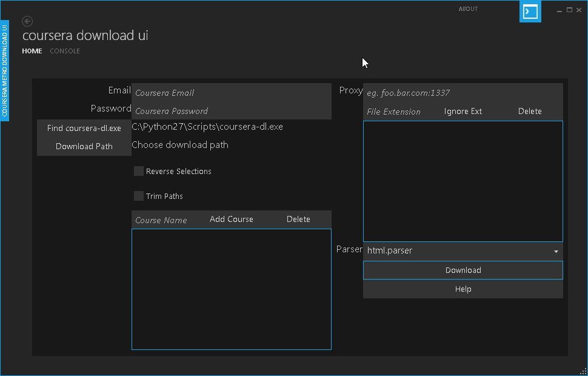Close the coursera download ui window
The image size is (588, 376).
[x=579, y=10]
